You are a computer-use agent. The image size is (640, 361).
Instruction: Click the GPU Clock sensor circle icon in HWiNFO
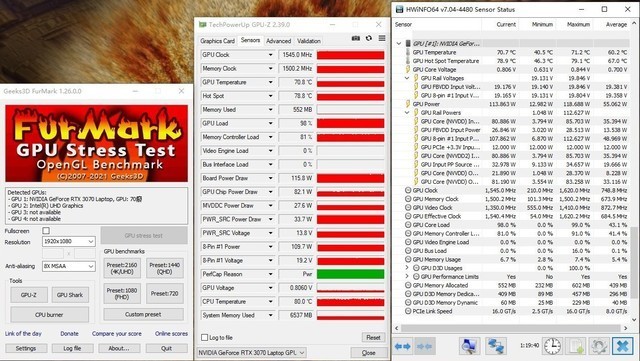point(408,190)
